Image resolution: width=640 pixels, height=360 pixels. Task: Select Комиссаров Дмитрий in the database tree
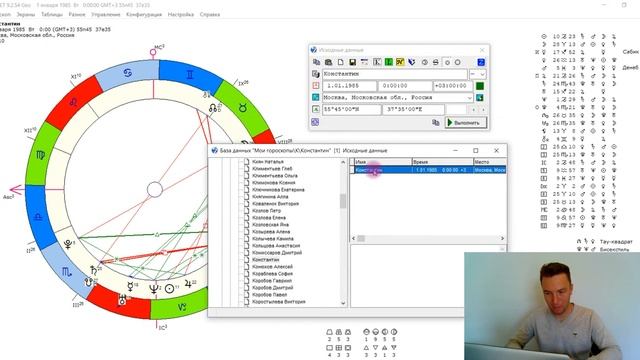(x=277, y=253)
